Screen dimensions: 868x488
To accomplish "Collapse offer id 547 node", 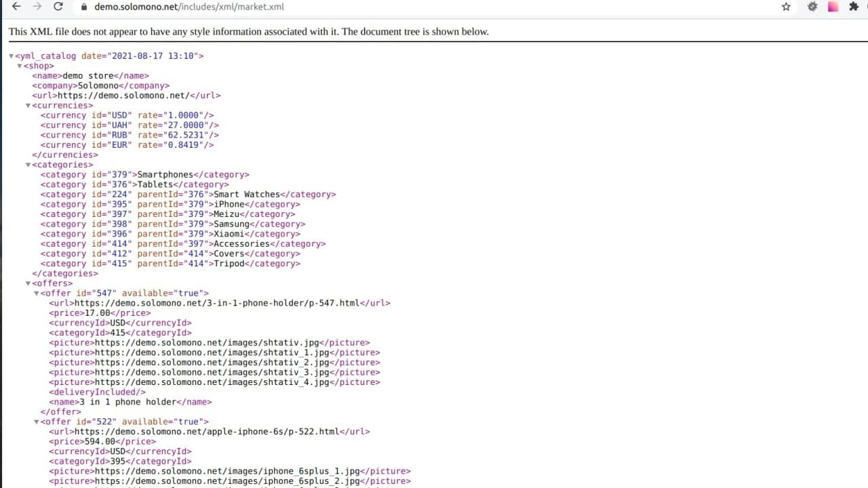I will click(37, 293).
